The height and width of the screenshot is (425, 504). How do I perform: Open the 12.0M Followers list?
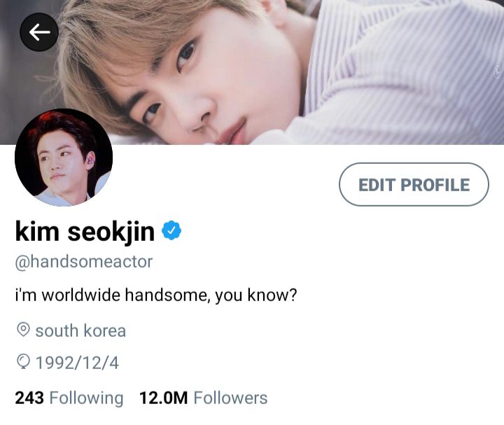(x=204, y=398)
